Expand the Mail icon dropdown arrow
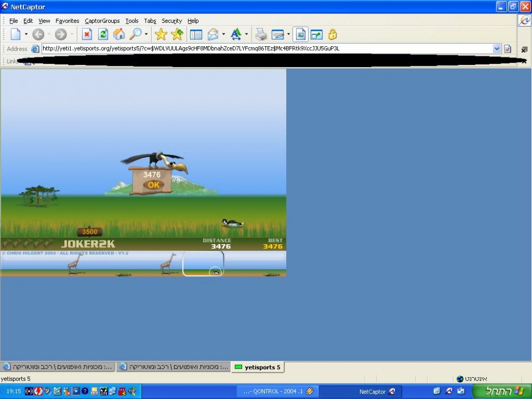This screenshot has height=399, width=532. [x=223, y=34]
